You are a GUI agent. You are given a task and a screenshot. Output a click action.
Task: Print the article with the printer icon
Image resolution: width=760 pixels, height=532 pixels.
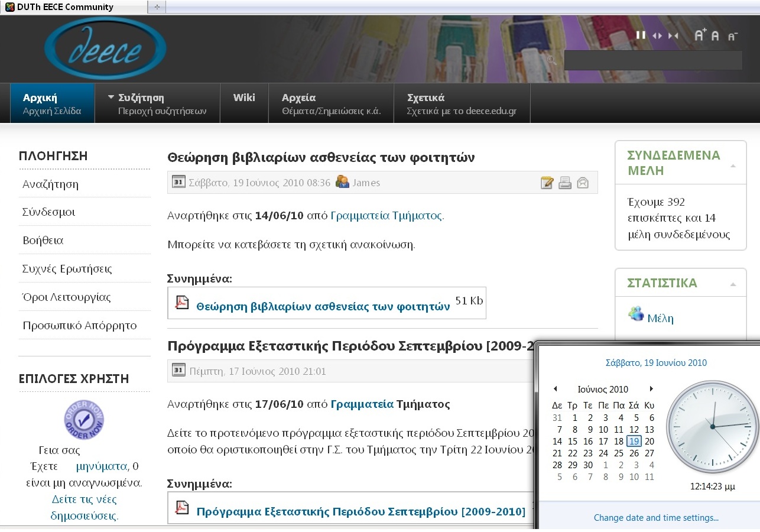tap(565, 183)
